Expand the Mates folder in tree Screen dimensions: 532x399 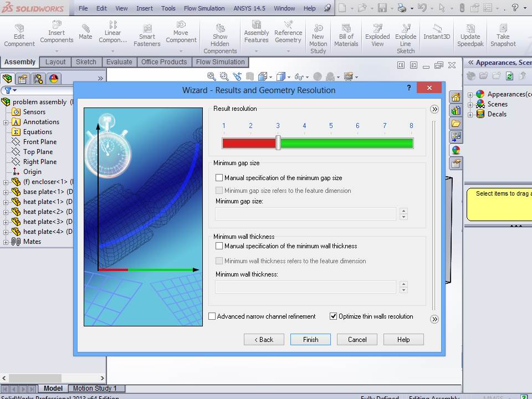pyautogui.click(x=6, y=242)
